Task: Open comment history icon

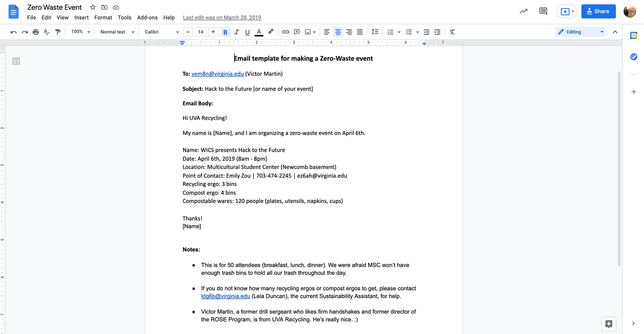Action: (543, 11)
